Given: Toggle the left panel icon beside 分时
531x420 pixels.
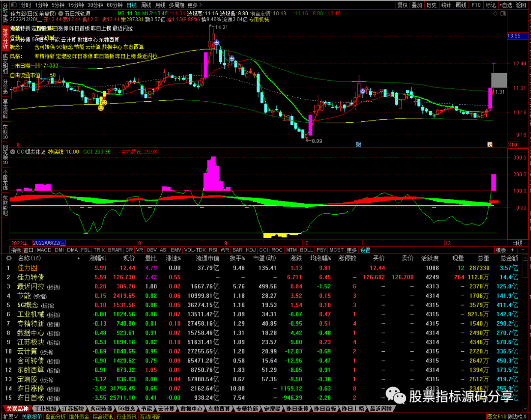Looking at the screenshot, I should click(x=14, y=5).
